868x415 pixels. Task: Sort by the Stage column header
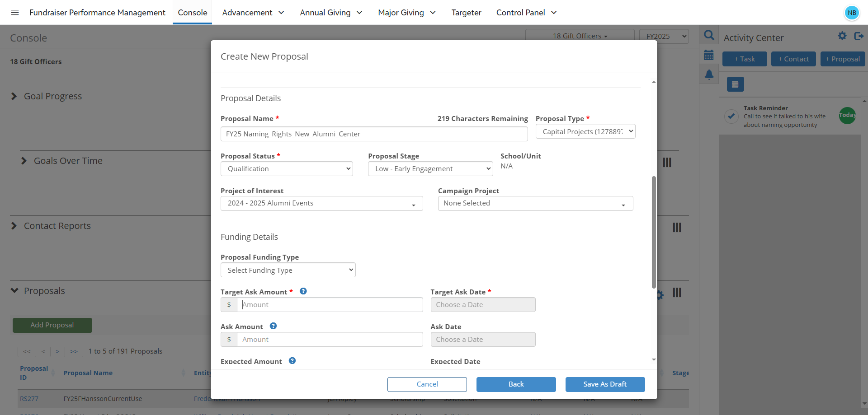pyautogui.click(x=680, y=373)
